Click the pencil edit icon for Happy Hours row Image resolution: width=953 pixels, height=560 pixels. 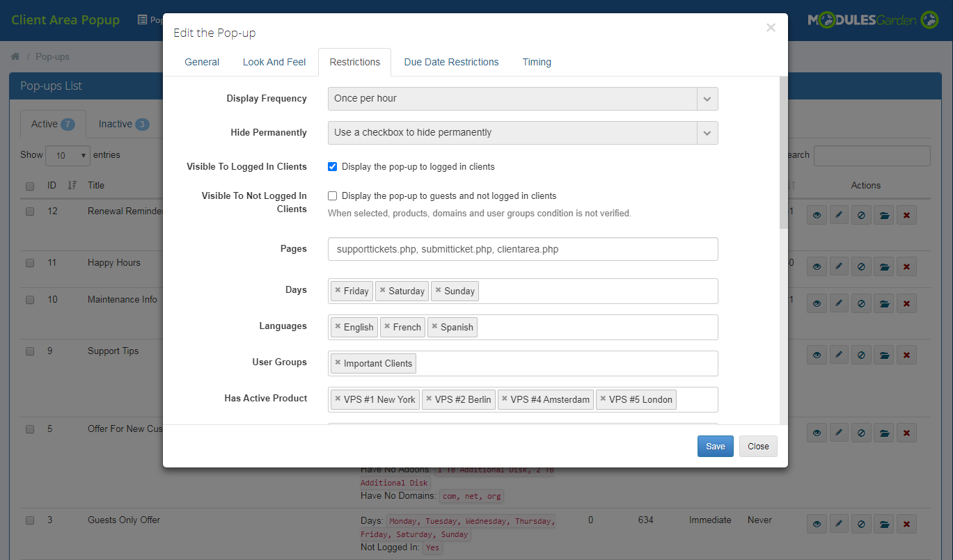click(x=839, y=266)
